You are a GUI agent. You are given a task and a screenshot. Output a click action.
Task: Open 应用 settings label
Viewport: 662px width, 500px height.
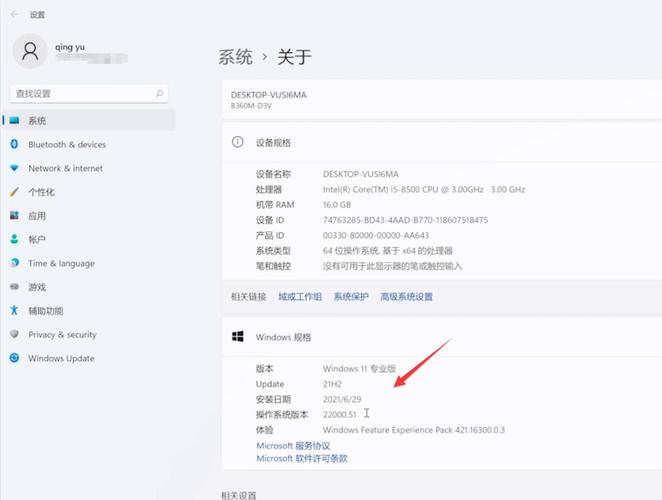click(37, 216)
